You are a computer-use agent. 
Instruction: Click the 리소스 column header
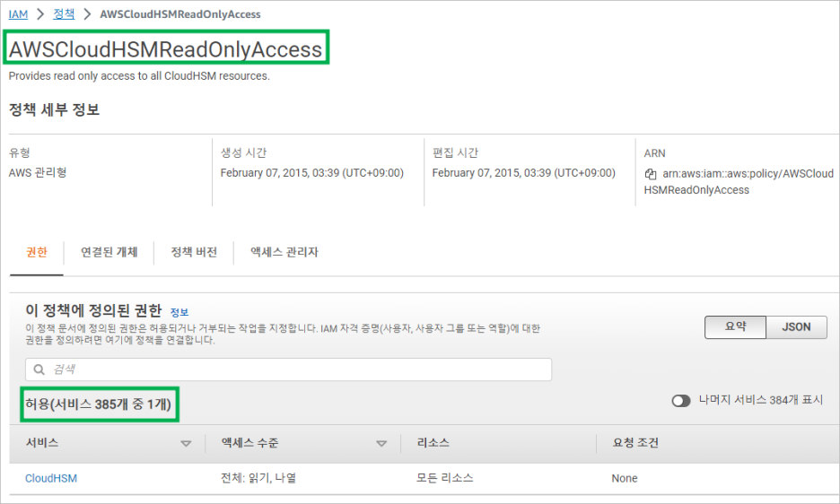pos(433,443)
